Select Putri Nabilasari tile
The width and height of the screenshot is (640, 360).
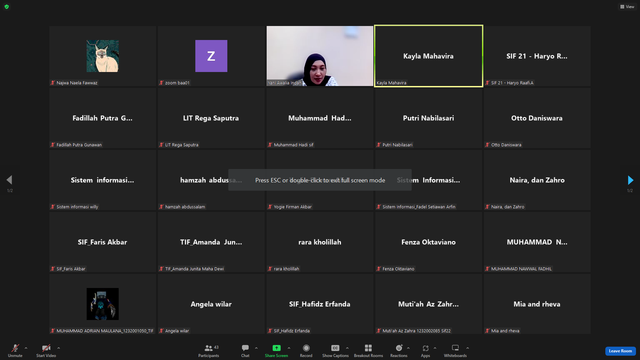click(x=429, y=118)
